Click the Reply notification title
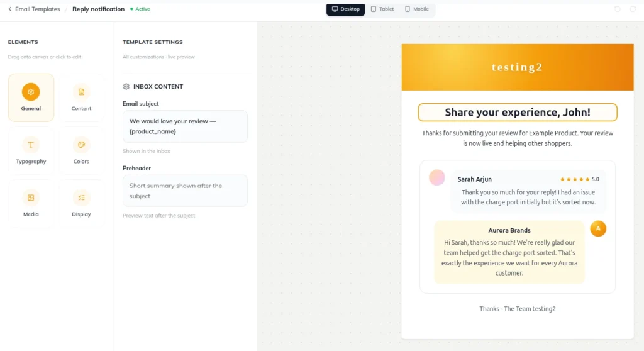The height and width of the screenshot is (351, 644). 98,9
